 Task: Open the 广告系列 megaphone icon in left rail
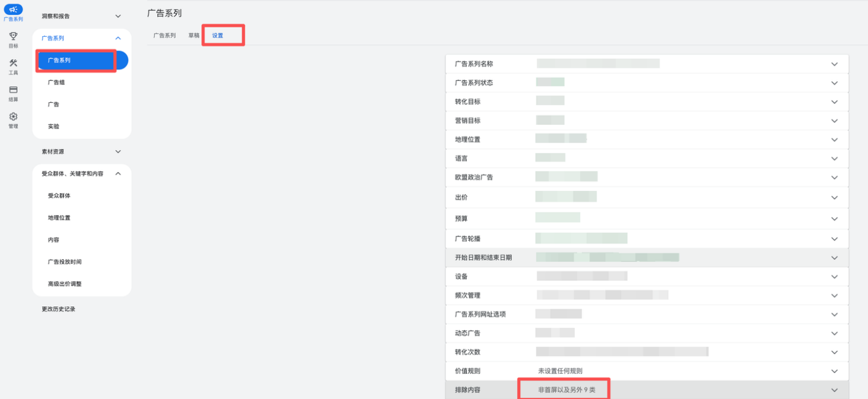click(x=13, y=10)
